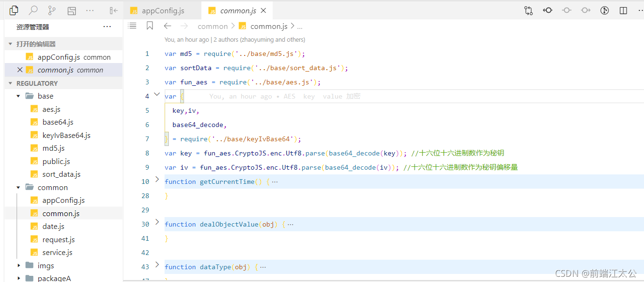The height and width of the screenshot is (282, 644).
Task: Open the Explorer files icon
Action: tap(14, 10)
